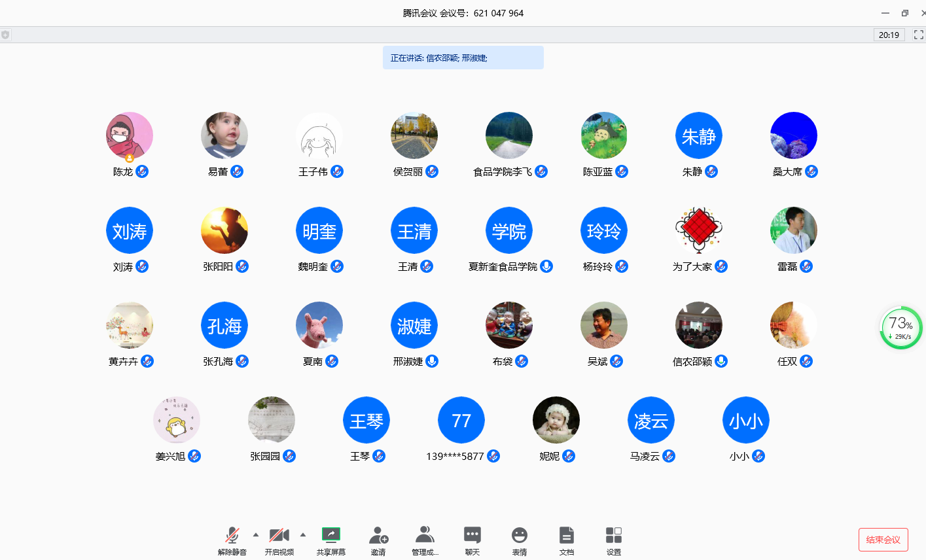The image size is (926, 560).
Task: Click the 表情 emoji icon
Action: (519, 536)
